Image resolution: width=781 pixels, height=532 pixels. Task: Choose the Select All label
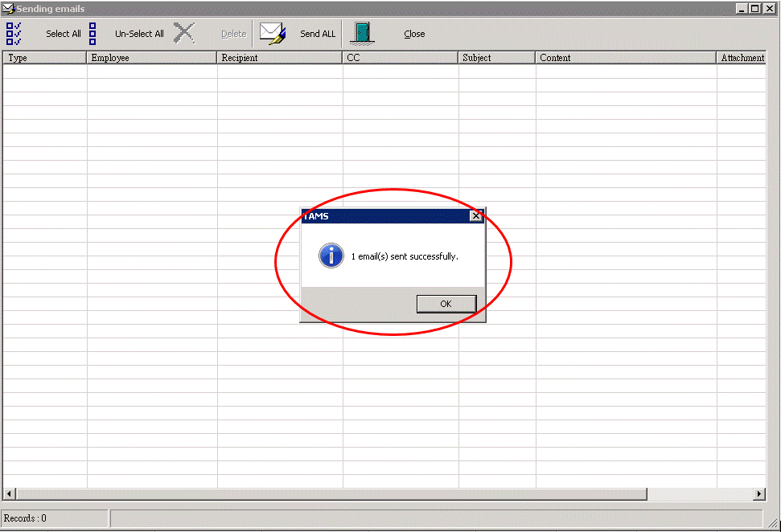64,34
